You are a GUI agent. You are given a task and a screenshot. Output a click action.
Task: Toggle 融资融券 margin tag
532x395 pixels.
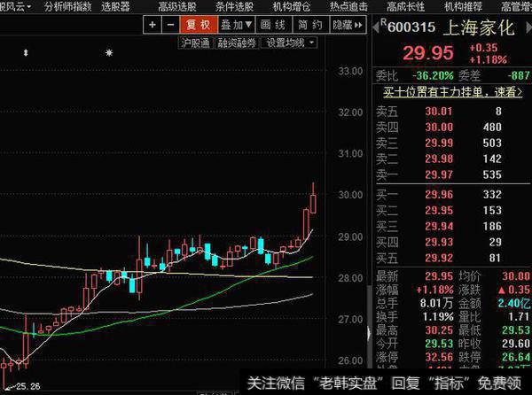[x=237, y=43]
